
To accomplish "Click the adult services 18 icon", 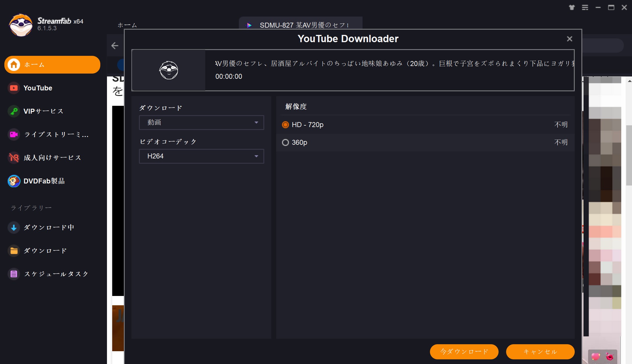I will (x=14, y=158).
